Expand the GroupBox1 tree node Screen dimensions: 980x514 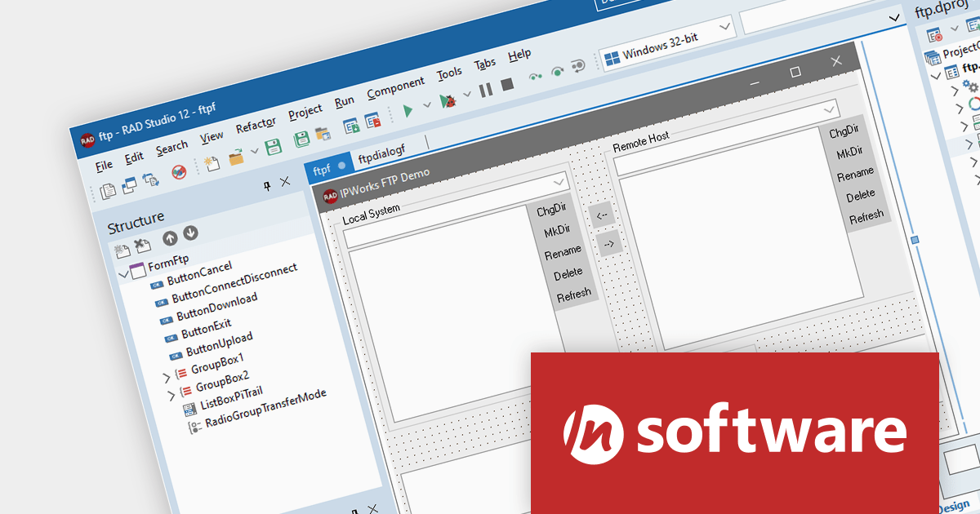tap(167, 377)
